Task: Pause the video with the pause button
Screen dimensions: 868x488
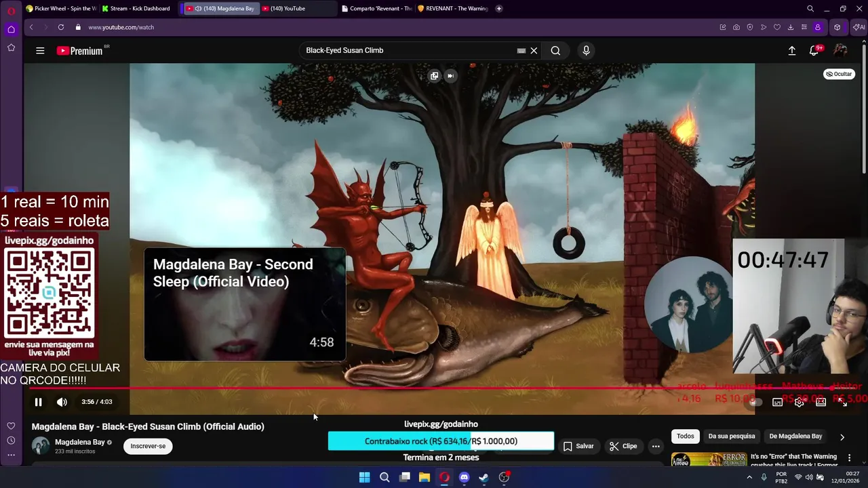Action: point(39,402)
